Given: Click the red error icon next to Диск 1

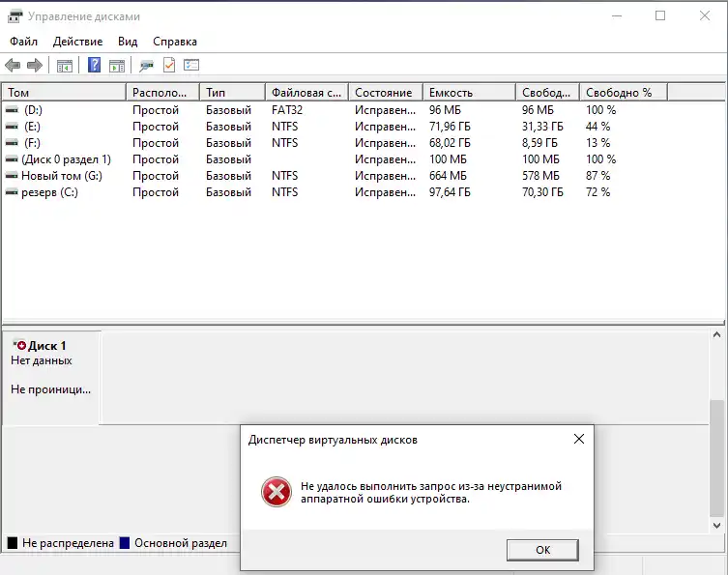Looking at the screenshot, I should [20, 345].
